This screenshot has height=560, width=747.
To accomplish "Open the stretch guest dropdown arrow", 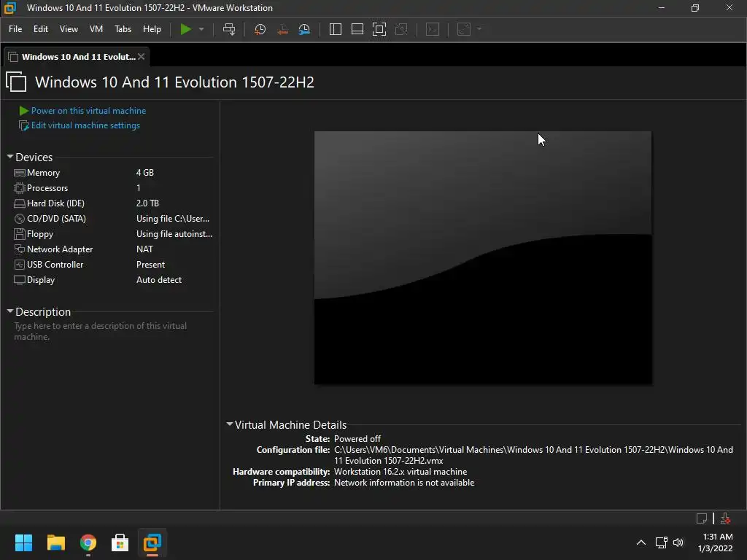I will (x=479, y=29).
